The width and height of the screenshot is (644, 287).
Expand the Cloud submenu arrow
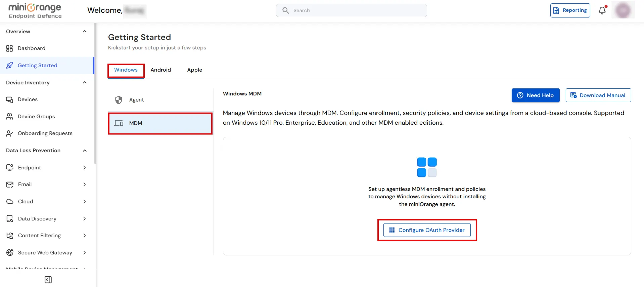tap(84, 202)
